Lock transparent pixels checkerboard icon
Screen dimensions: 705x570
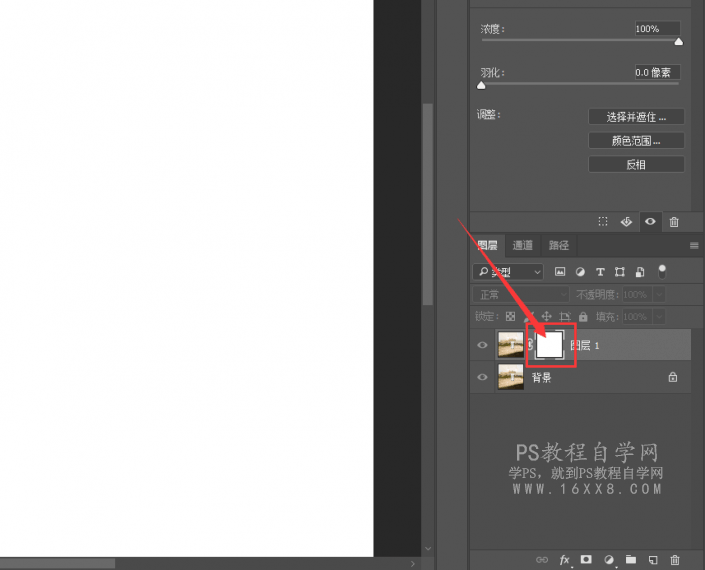coord(510,316)
